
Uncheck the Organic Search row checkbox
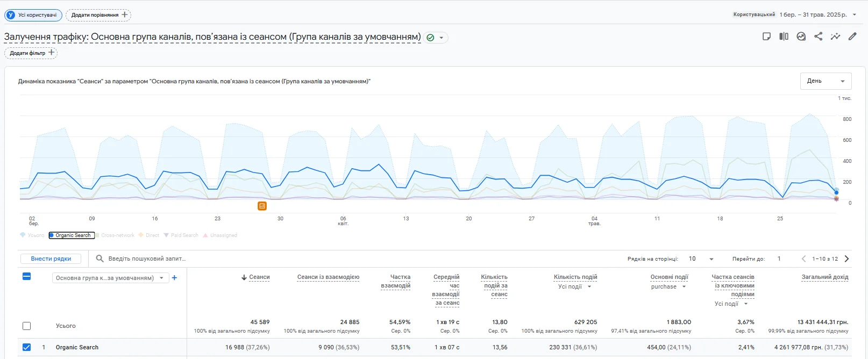26,347
